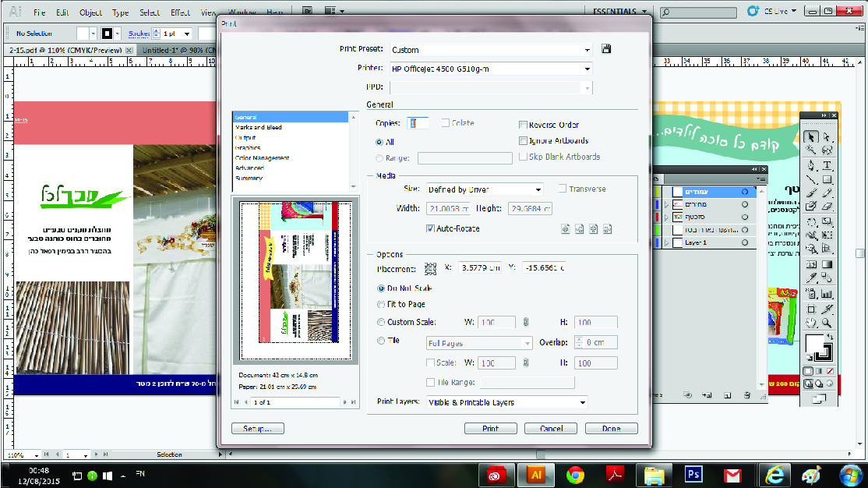The height and width of the screenshot is (488, 868).
Task: Open Internet Explorer from the taskbar
Action: click(x=774, y=476)
